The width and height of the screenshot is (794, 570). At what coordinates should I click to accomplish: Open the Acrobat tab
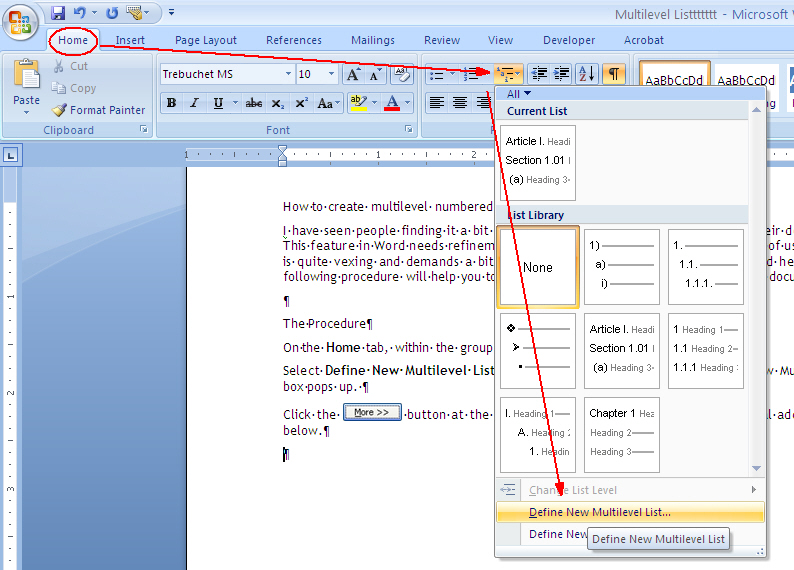643,40
